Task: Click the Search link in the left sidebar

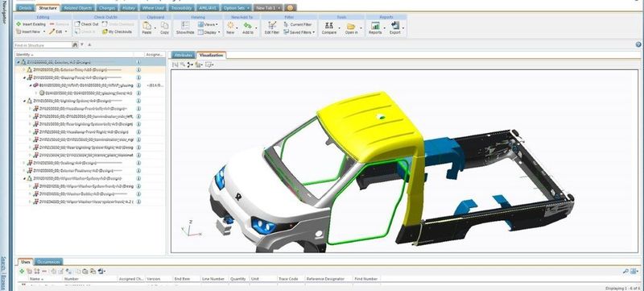Action: (x=3, y=263)
